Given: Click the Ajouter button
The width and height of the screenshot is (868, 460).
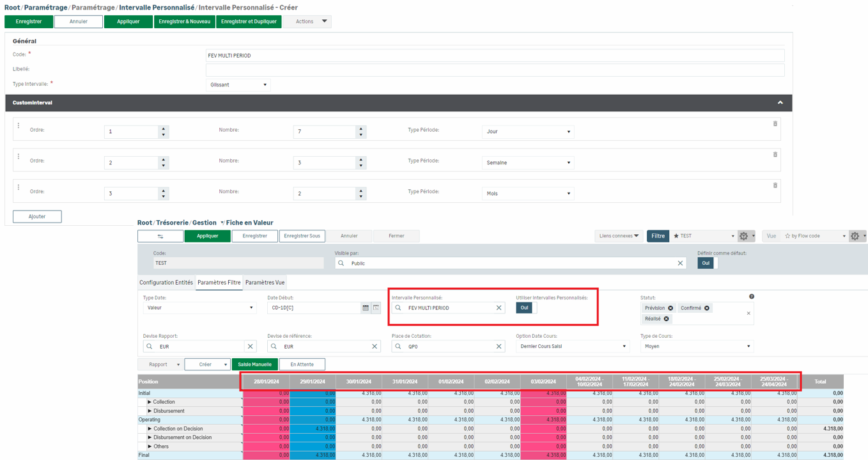Looking at the screenshot, I should [x=37, y=216].
